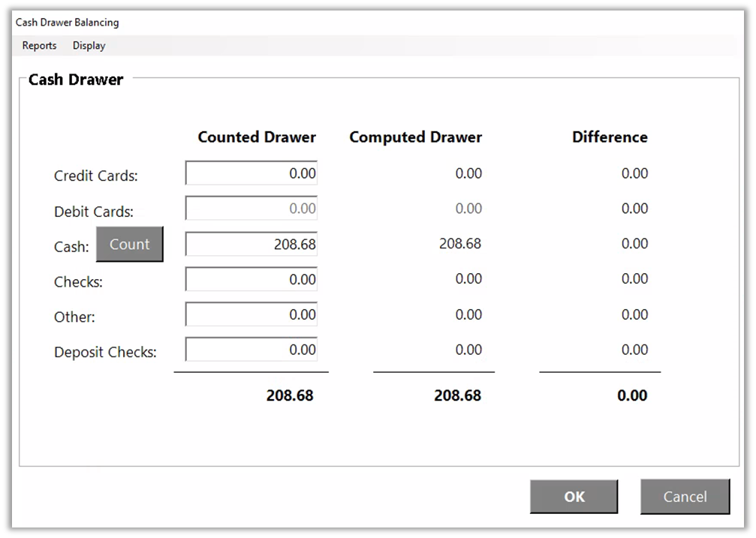Click the Computed Drawer column header
756x538 pixels.
pos(415,137)
